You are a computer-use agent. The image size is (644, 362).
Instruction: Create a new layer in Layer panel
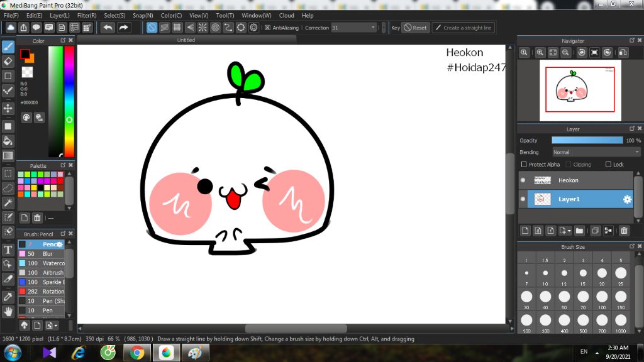(x=525, y=231)
